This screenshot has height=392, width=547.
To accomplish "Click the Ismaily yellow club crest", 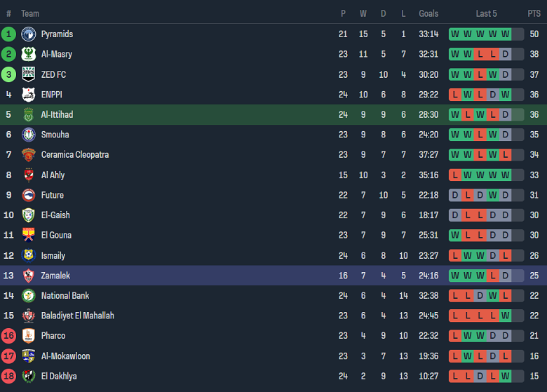I will tap(28, 255).
